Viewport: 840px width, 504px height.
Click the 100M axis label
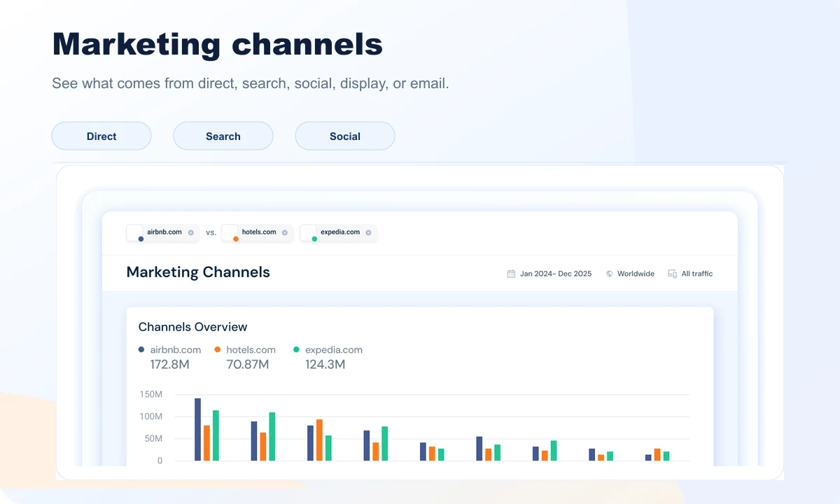click(x=150, y=416)
